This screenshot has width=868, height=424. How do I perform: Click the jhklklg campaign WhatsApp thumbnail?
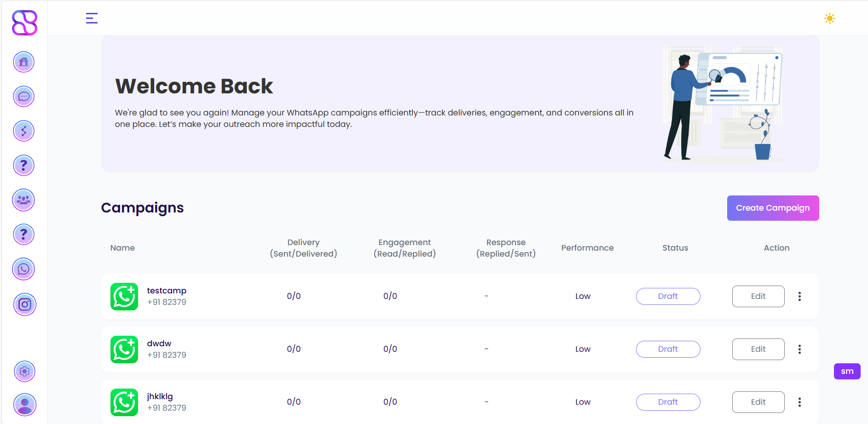coord(124,402)
